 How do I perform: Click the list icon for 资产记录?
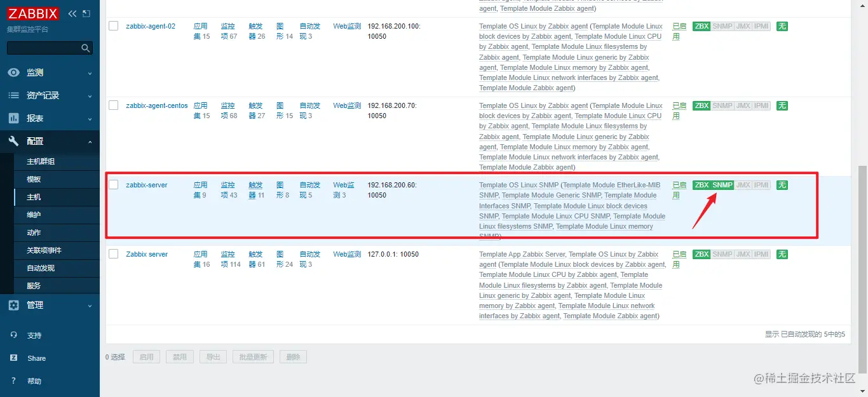13,95
